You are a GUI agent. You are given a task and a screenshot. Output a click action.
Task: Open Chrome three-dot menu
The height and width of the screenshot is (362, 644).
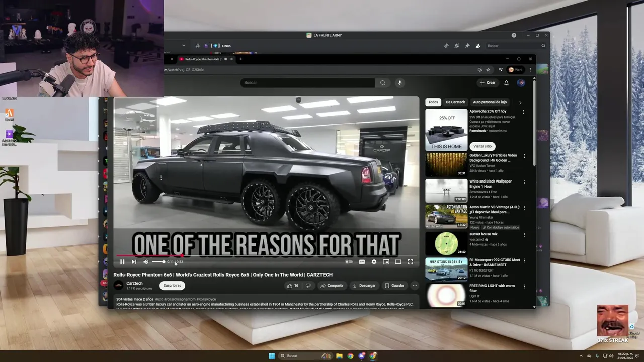[530, 70]
